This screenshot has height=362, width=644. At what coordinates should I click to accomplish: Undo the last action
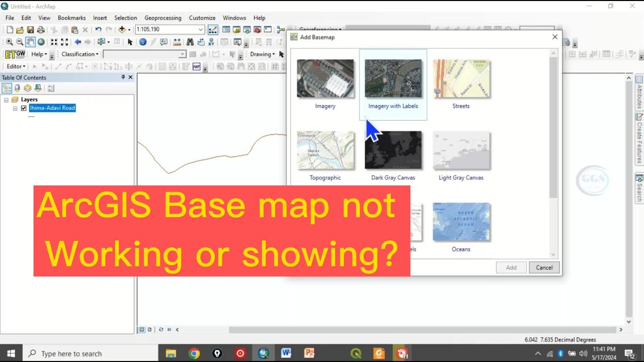pos(98,30)
